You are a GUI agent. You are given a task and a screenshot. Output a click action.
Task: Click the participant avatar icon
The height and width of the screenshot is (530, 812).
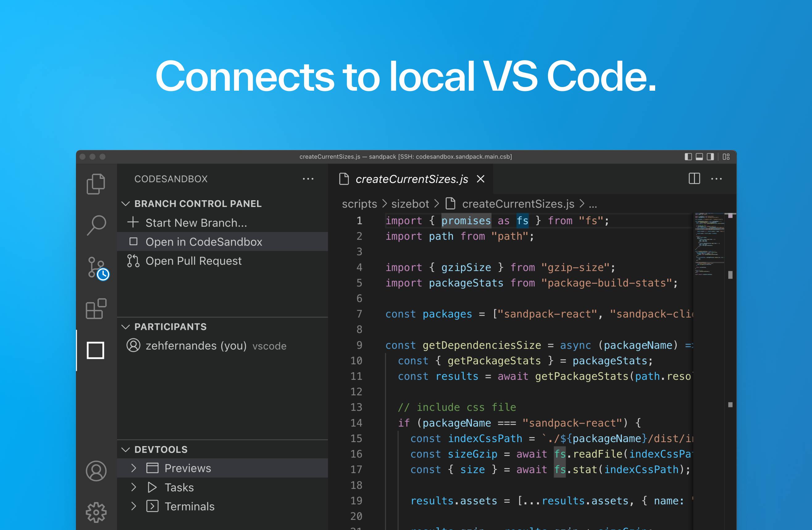point(133,345)
